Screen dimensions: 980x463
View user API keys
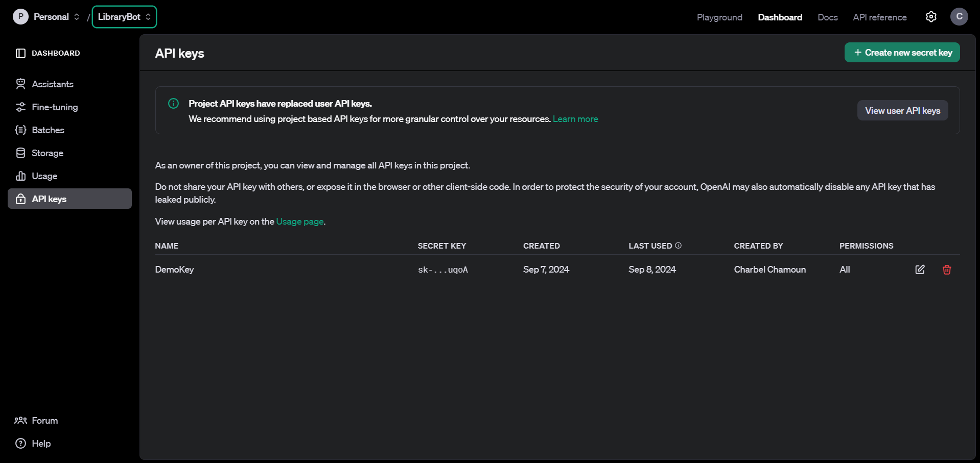pos(902,110)
